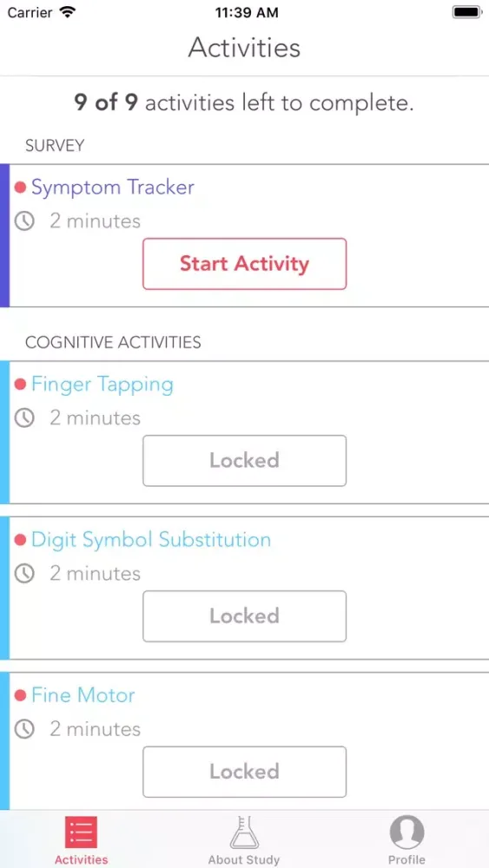The height and width of the screenshot is (868, 489).
Task: Click the red dot beside Fine Motor
Action: (x=21, y=695)
